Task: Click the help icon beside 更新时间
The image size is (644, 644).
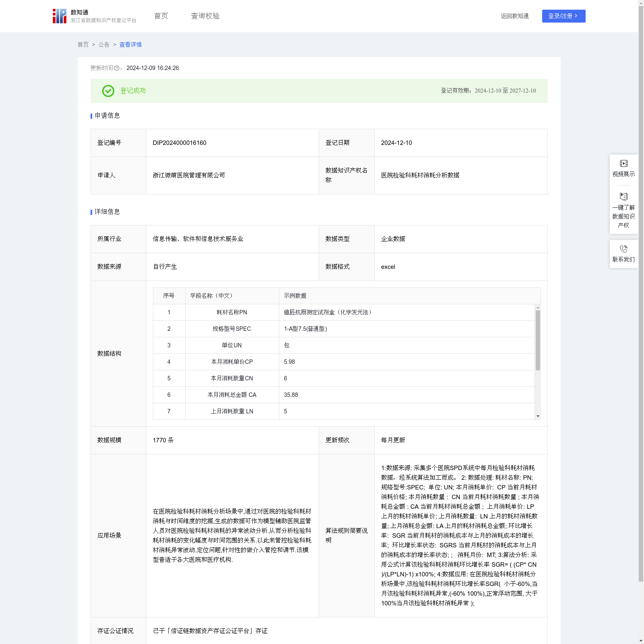Action: (117, 68)
